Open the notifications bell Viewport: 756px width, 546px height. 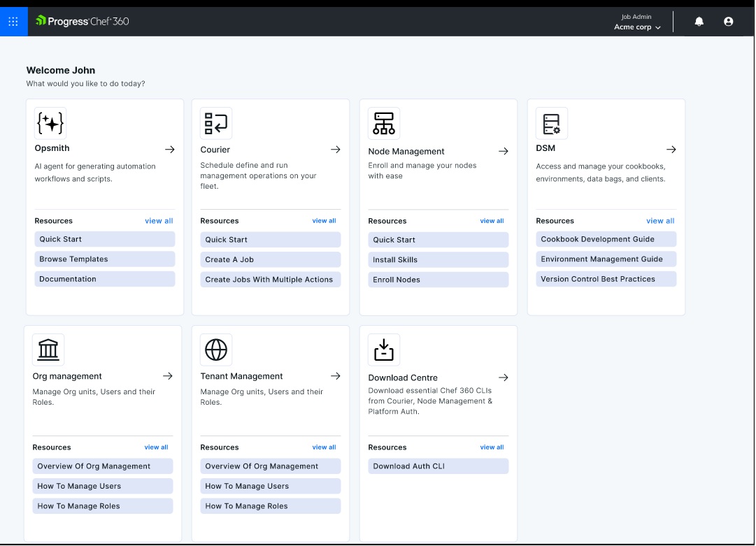[x=699, y=21]
